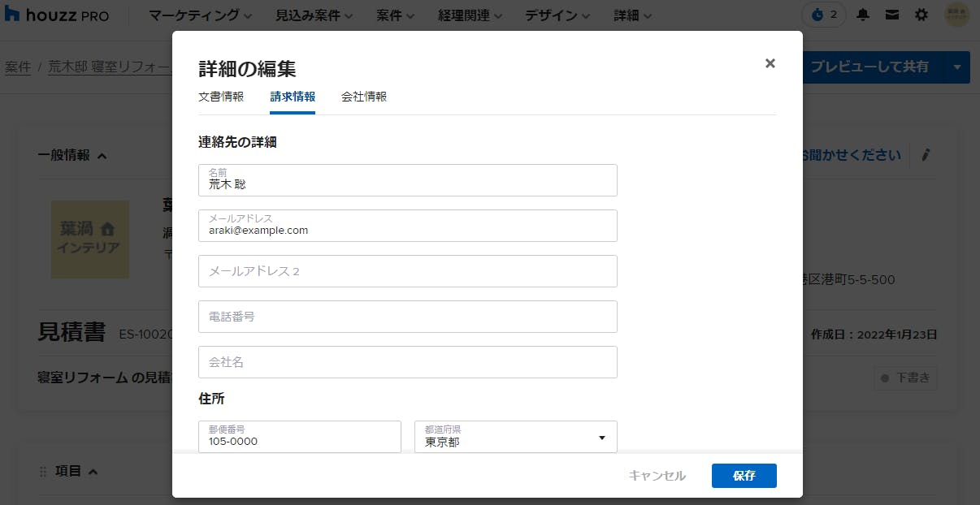Screen dimensions: 980x505
Task: Click the メールアドレス 2 input field
Action: (408, 271)
